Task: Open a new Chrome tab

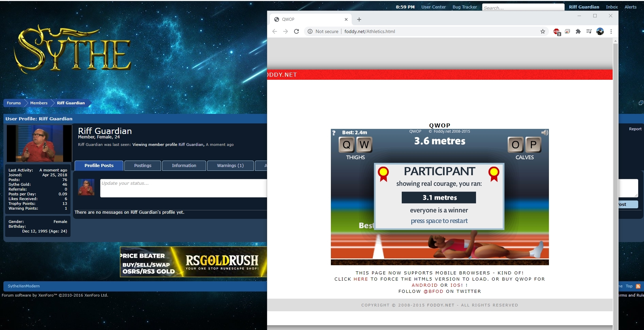Action: pyautogui.click(x=359, y=19)
